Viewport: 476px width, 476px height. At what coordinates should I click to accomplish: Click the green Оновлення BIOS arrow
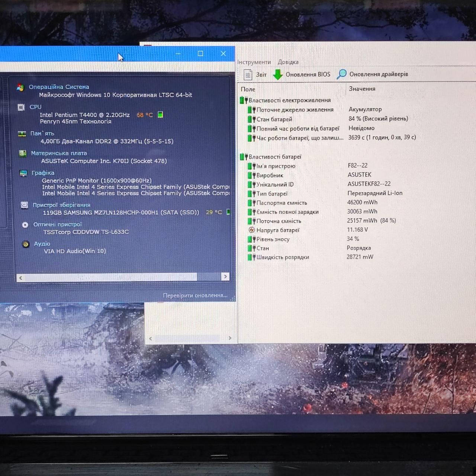(x=278, y=74)
